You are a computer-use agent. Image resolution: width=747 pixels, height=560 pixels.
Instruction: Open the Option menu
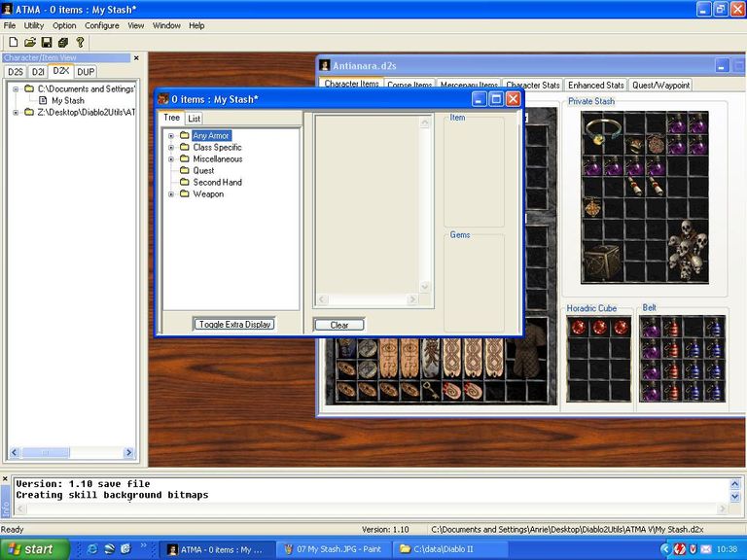64,25
